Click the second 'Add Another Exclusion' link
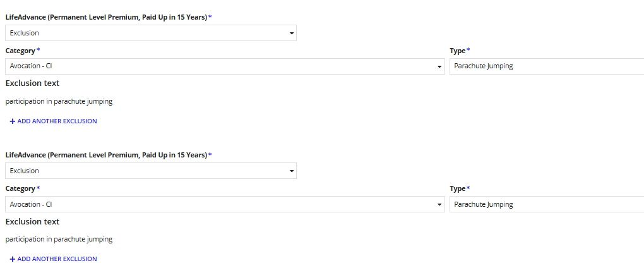The width and height of the screenshot is (644, 263). click(x=54, y=259)
